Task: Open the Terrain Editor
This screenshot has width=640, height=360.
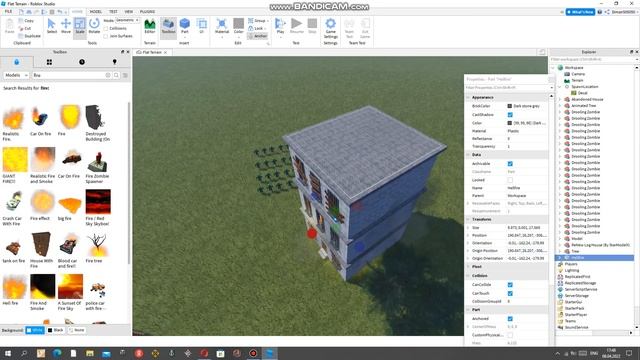Action: pyautogui.click(x=150, y=27)
